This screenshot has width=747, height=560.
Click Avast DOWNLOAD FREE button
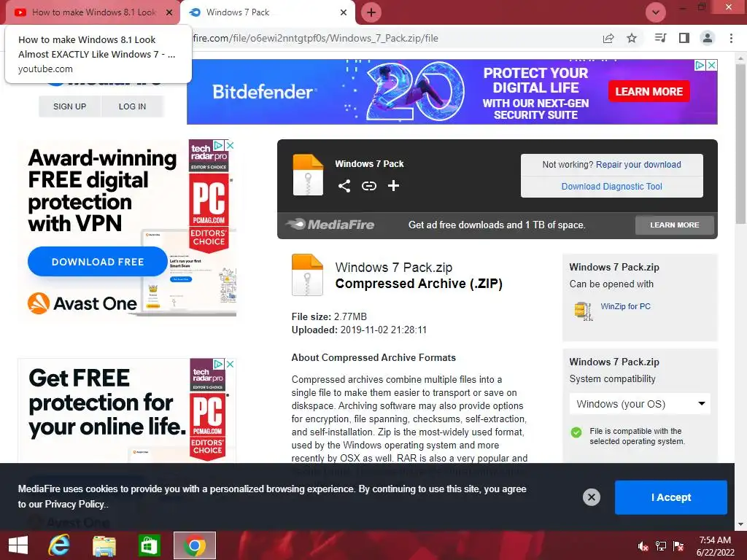98,262
